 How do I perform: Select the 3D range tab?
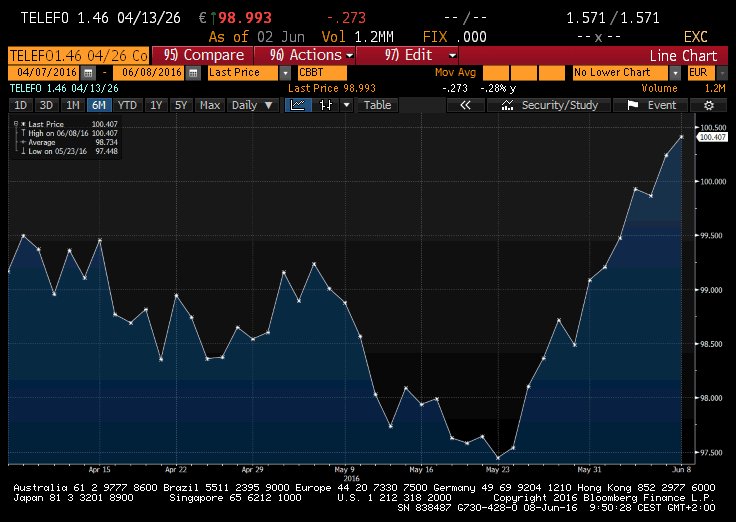pos(46,105)
